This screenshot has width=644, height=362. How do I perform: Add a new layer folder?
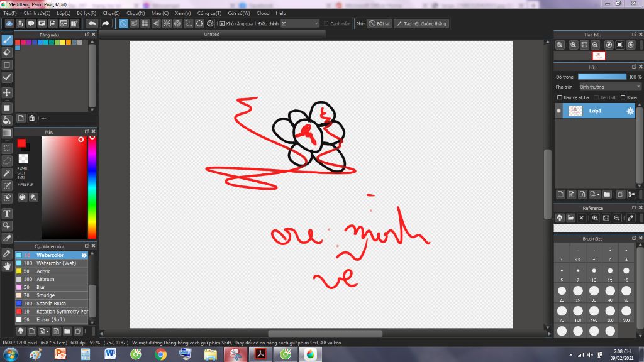pyautogui.click(x=607, y=194)
